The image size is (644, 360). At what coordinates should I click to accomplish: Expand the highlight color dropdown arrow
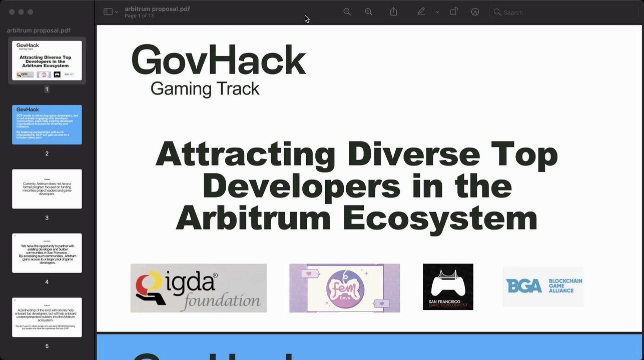point(437,12)
